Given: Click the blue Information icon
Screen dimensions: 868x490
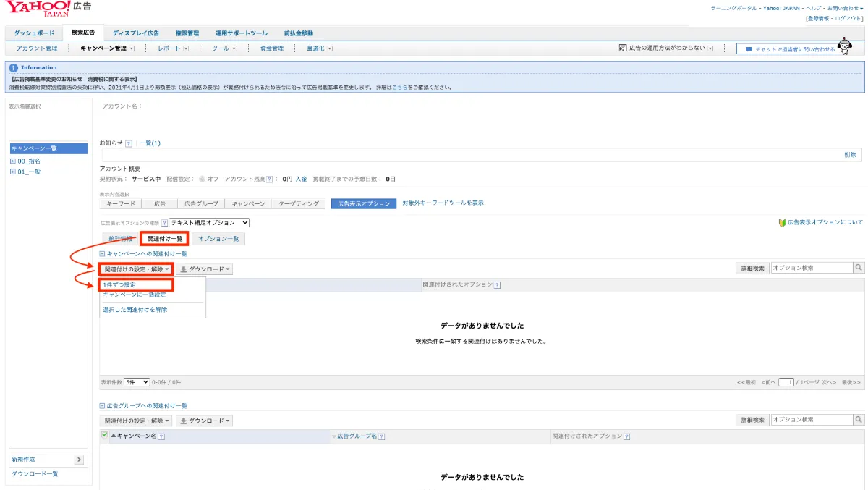Looking at the screenshot, I should [x=14, y=67].
